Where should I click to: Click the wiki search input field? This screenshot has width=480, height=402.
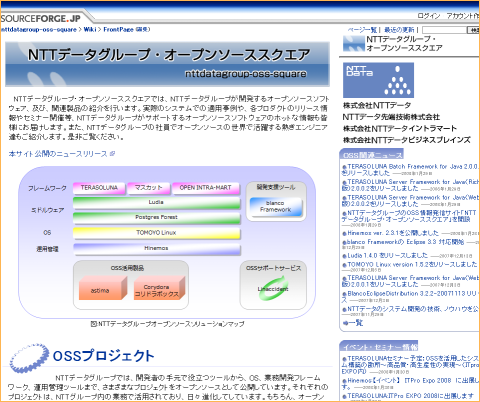[444, 30]
